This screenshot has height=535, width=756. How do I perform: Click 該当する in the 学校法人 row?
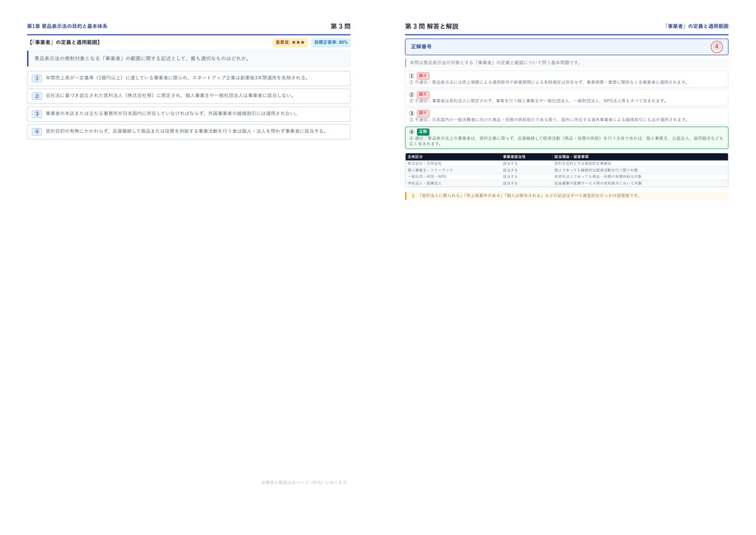pos(510,183)
